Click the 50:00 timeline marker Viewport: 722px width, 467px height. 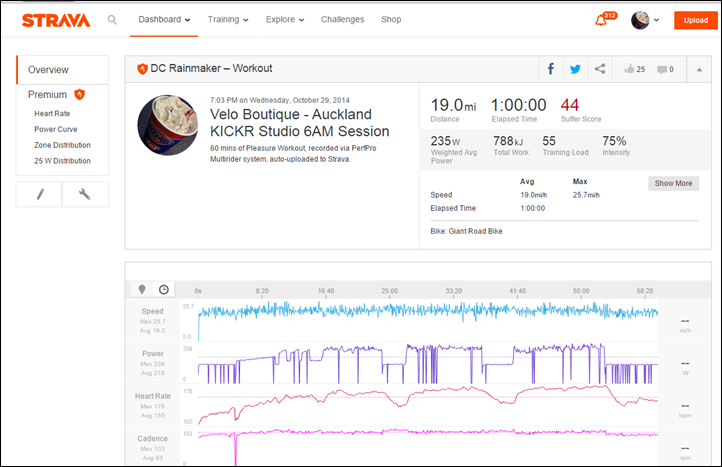[x=581, y=291]
